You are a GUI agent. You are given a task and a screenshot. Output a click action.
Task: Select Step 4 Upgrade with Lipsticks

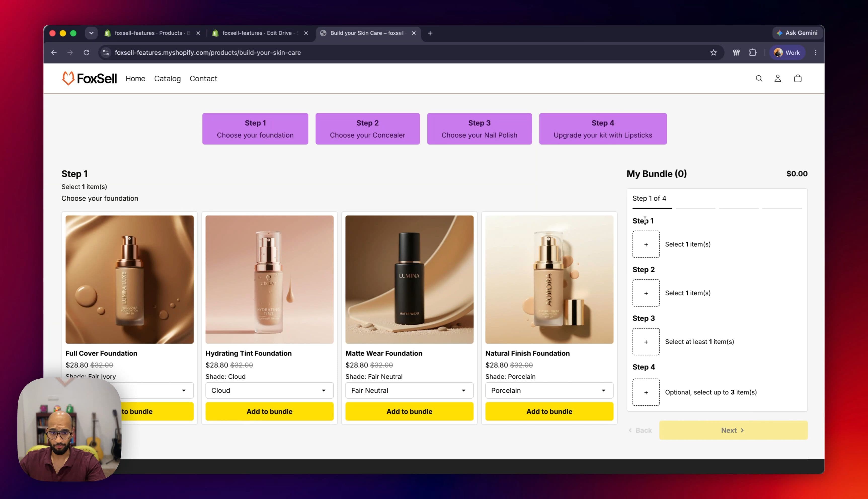[603, 129]
